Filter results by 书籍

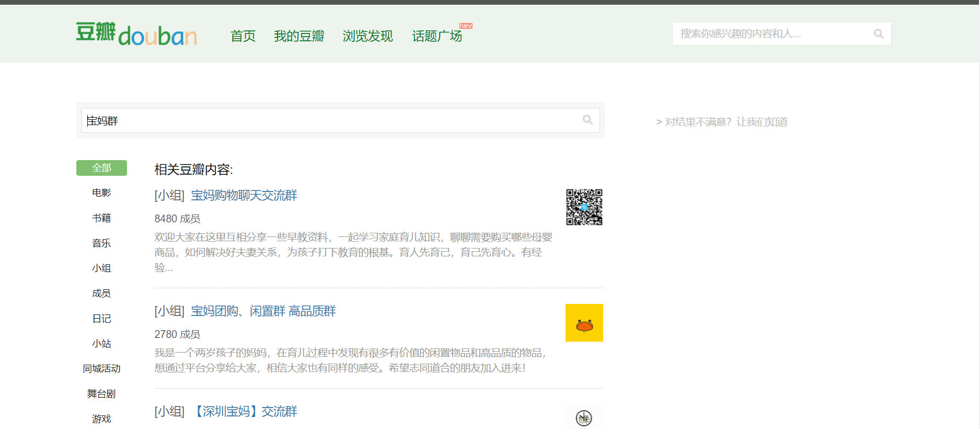tap(101, 218)
